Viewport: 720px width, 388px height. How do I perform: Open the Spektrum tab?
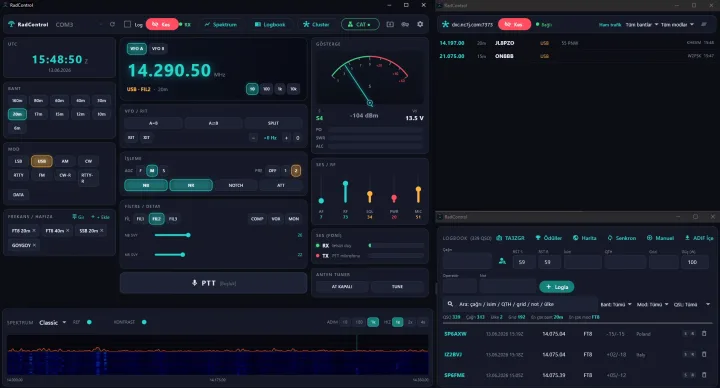point(221,24)
